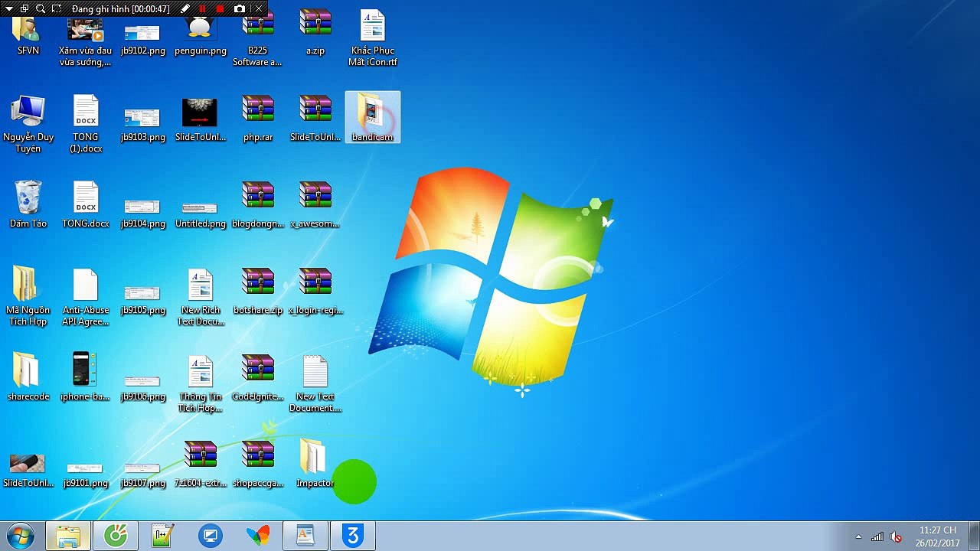Switch to the WordPad taskbar window
This screenshot has height=551, width=980.
305,536
